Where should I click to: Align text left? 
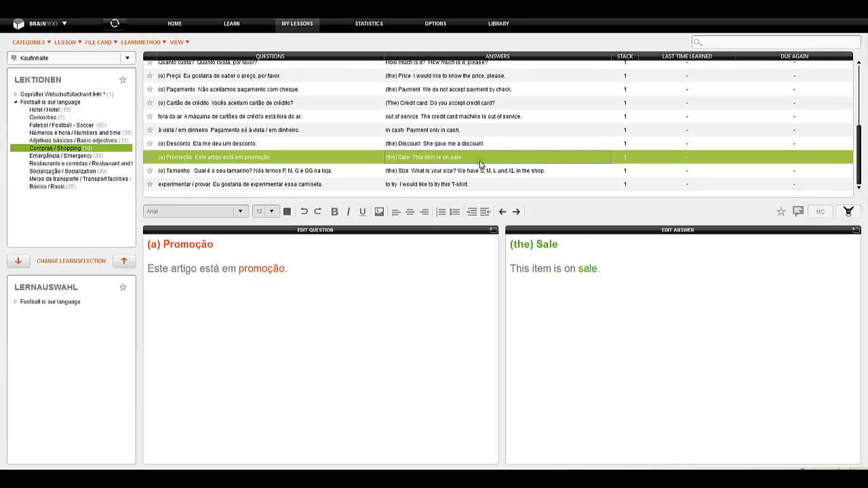click(x=395, y=211)
